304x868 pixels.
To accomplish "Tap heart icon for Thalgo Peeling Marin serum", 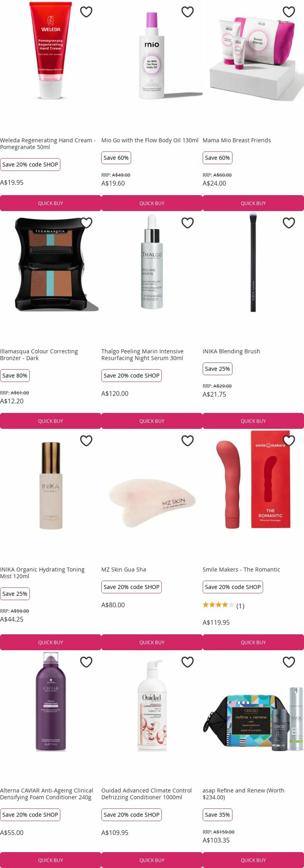I will click(x=187, y=223).
